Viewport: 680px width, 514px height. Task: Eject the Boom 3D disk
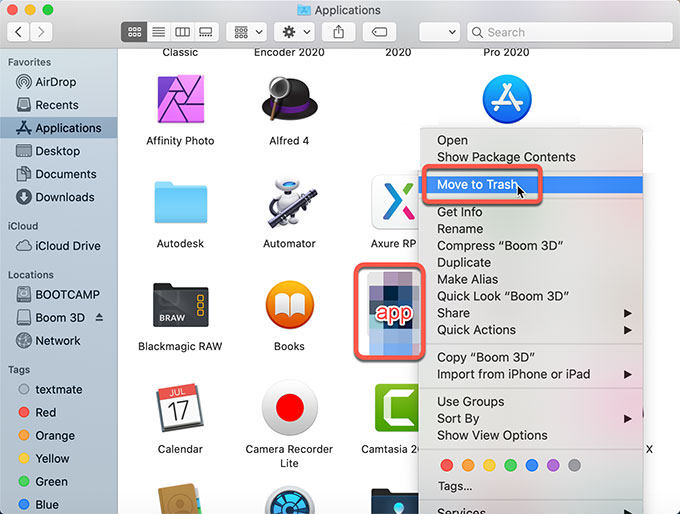[99, 318]
